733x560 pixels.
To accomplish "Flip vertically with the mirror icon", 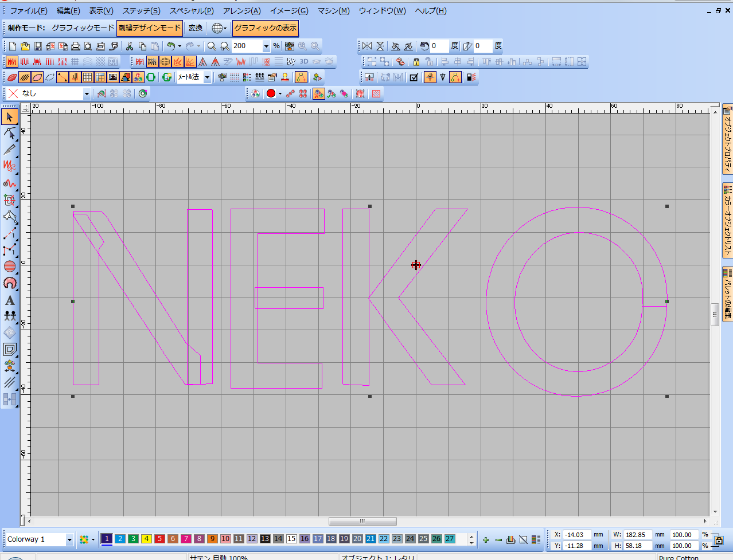I will click(x=380, y=46).
